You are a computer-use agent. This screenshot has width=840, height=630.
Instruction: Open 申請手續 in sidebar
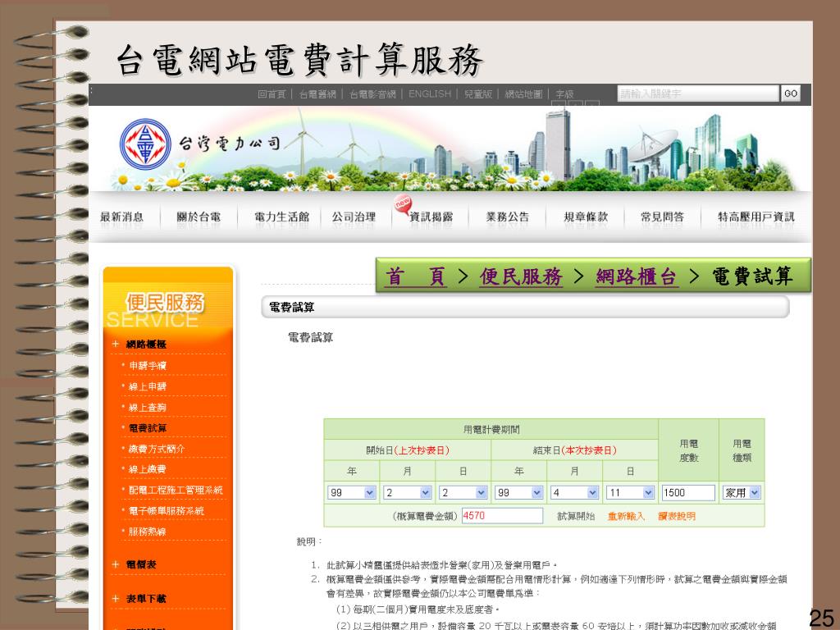(x=148, y=366)
